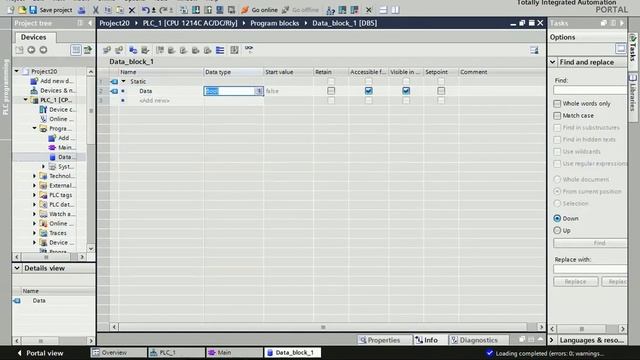The image size is (640, 360).
Task: Enable Whole words only
Action: click(557, 104)
